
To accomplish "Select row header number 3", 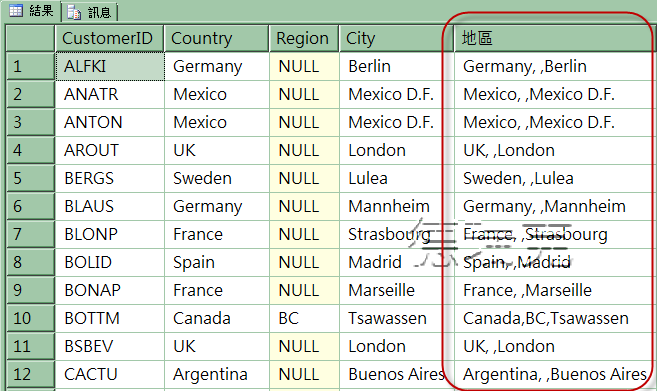I will point(30,122).
